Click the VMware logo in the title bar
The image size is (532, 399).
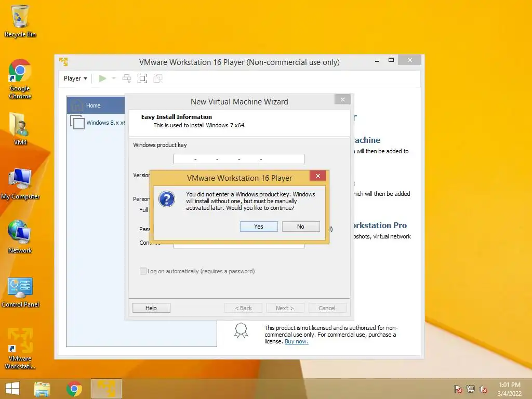coord(63,61)
